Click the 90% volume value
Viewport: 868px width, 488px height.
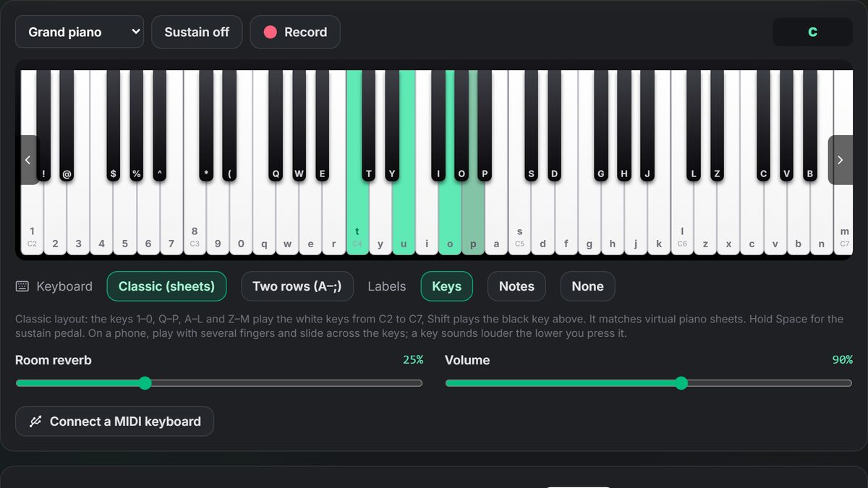click(843, 359)
